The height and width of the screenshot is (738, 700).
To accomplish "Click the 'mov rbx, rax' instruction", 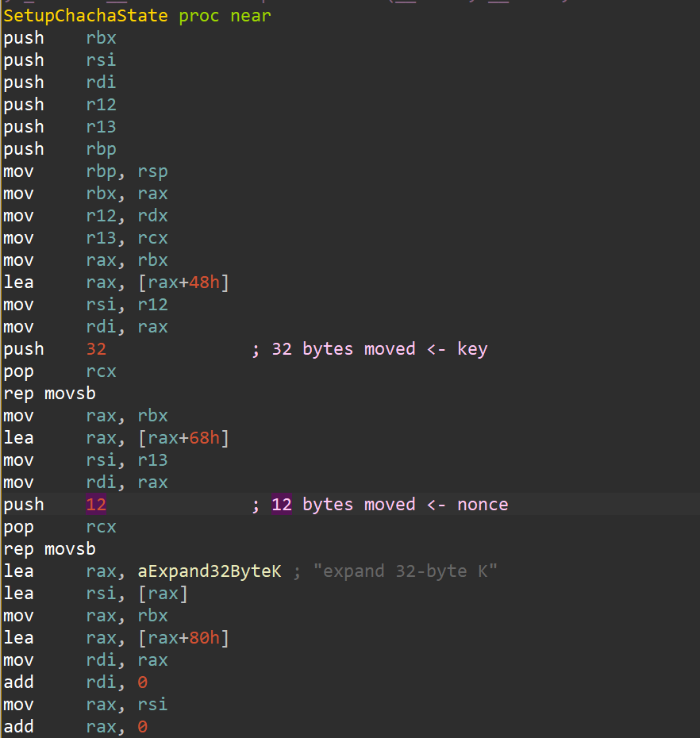I will [86, 194].
